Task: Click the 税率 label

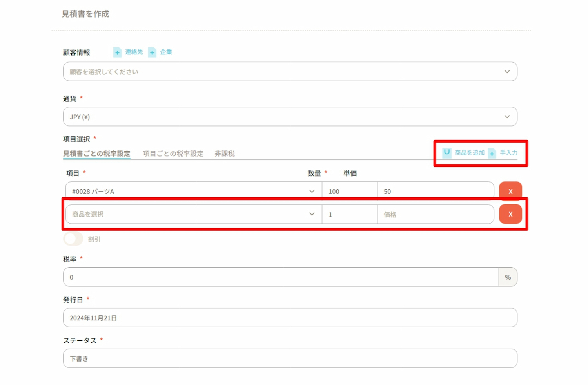Action: tap(70, 259)
